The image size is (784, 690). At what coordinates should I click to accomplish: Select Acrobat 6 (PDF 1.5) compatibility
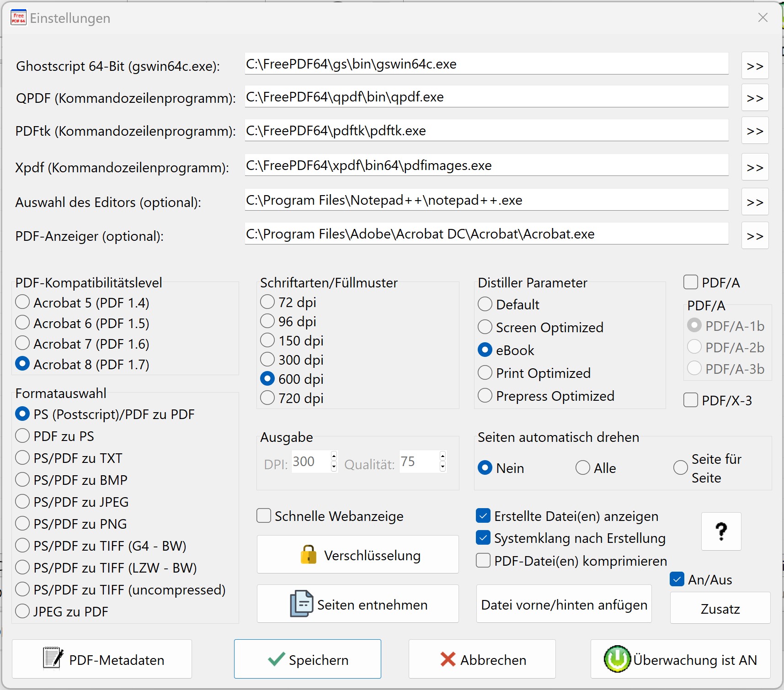tap(82, 323)
